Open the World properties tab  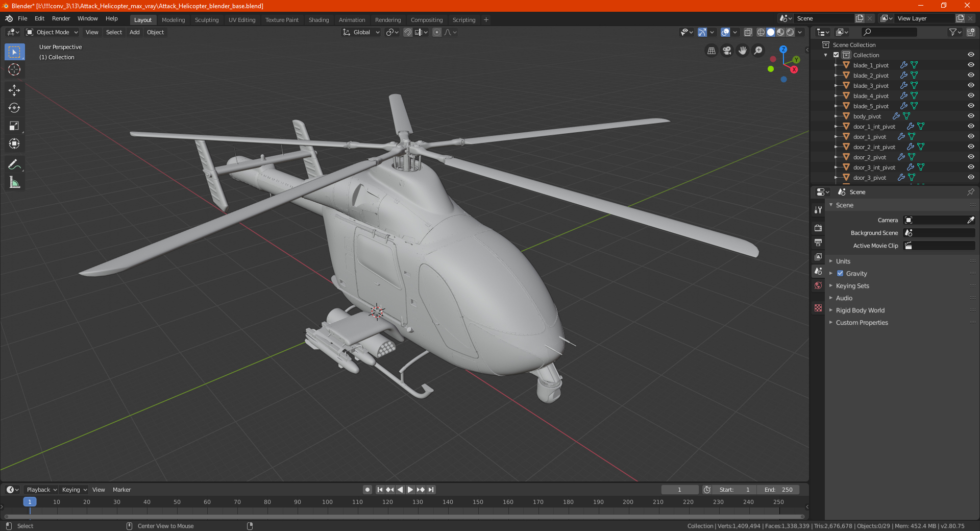click(818, 285)
